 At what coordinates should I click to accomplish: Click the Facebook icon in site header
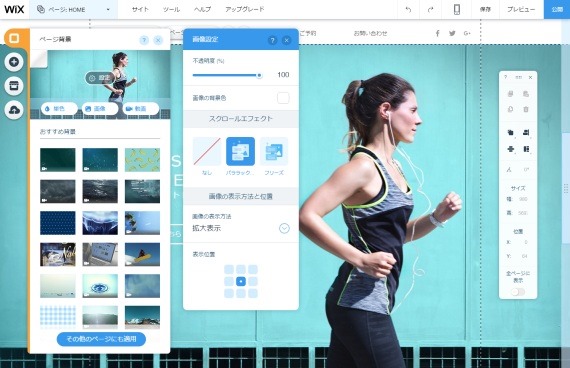click(x=437, y=33)
